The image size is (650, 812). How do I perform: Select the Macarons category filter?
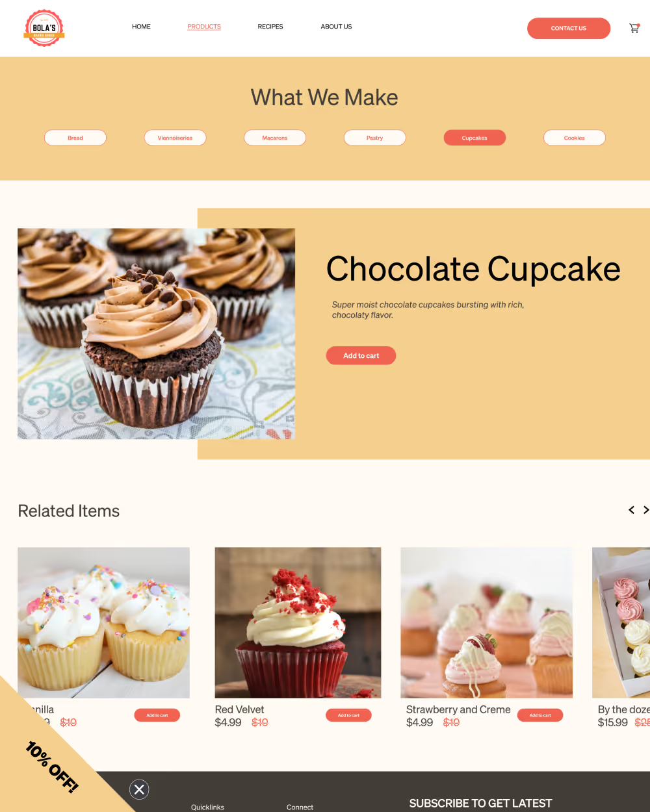(275, 138)
